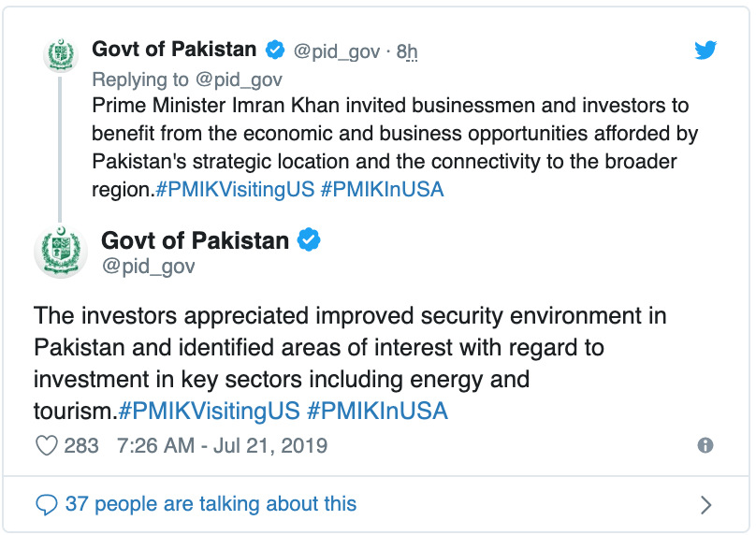Click verified badge beside lower Govt of Pakistan

click(x=309, y=239)
